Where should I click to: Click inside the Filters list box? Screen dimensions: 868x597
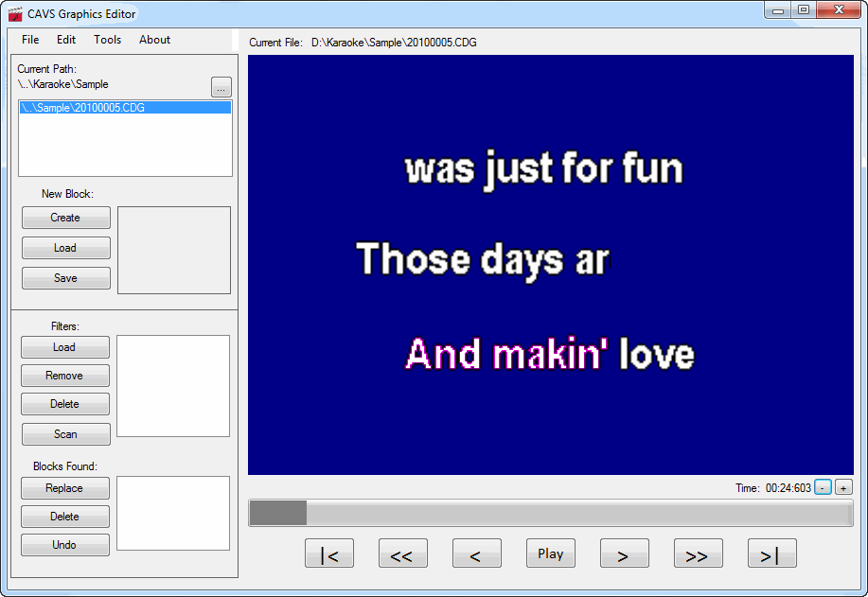(x=173, y=386)
